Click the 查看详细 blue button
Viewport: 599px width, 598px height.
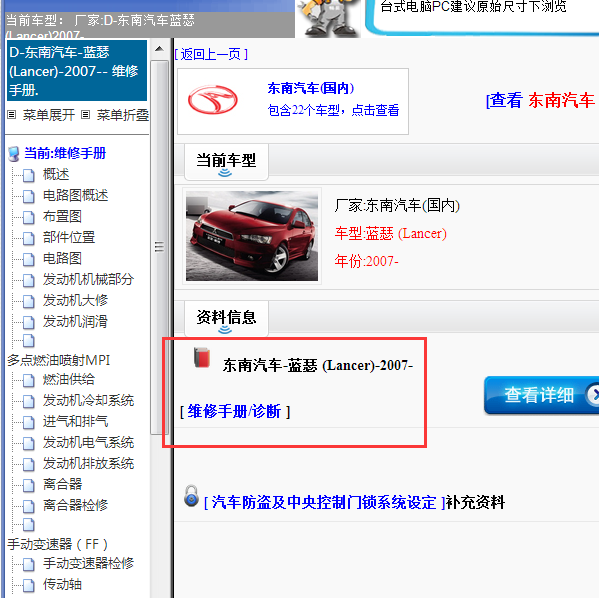tap(541, 395)
